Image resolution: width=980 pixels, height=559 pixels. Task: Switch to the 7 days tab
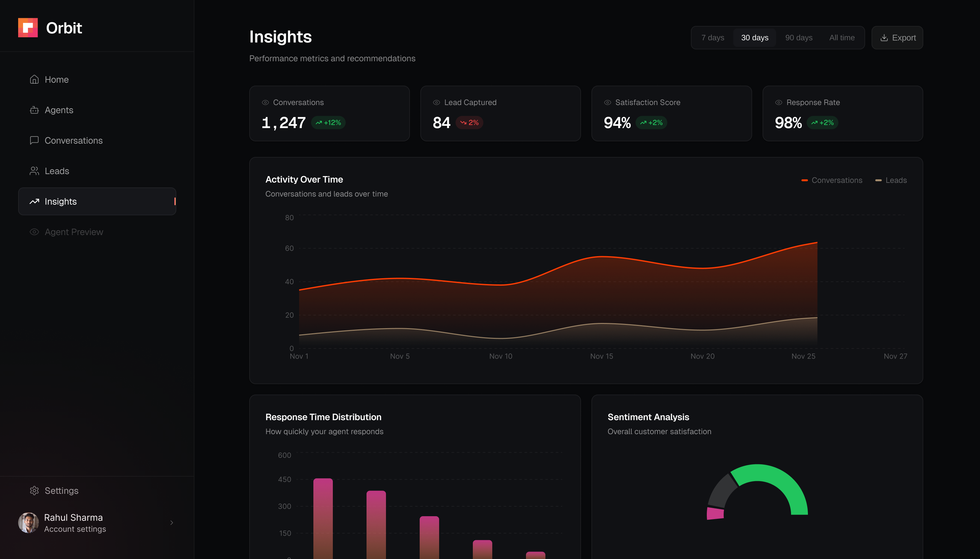pyautogui.click(x=712, y=37)
